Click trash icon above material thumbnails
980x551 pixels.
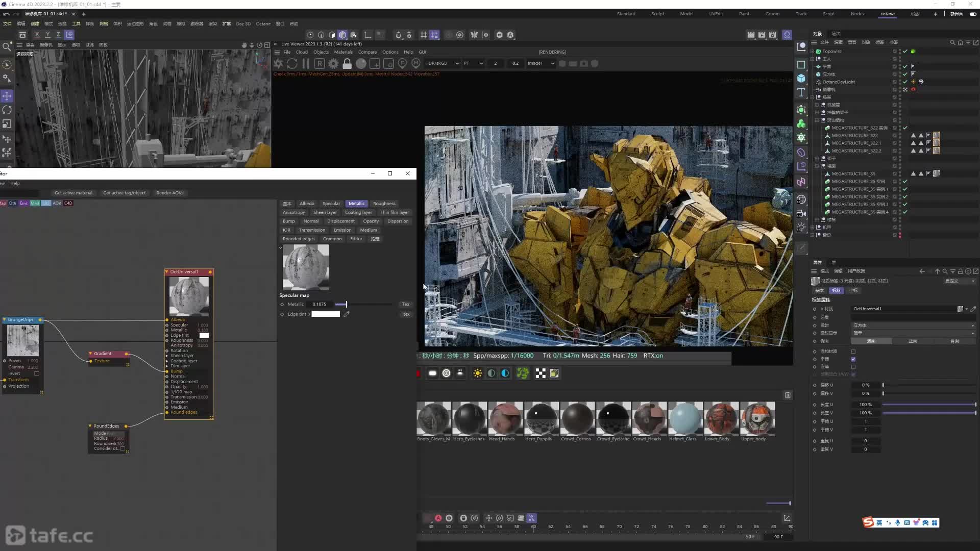coord(788,395)
